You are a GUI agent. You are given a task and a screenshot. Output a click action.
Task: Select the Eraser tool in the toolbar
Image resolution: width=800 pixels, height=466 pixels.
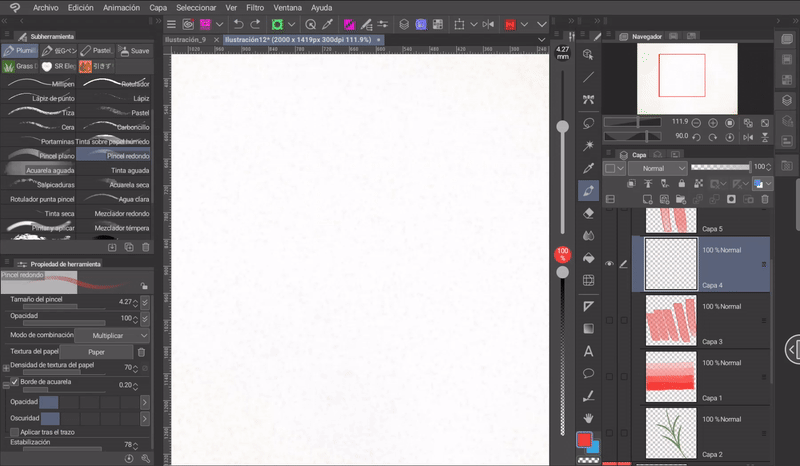(x=589, y=212)
